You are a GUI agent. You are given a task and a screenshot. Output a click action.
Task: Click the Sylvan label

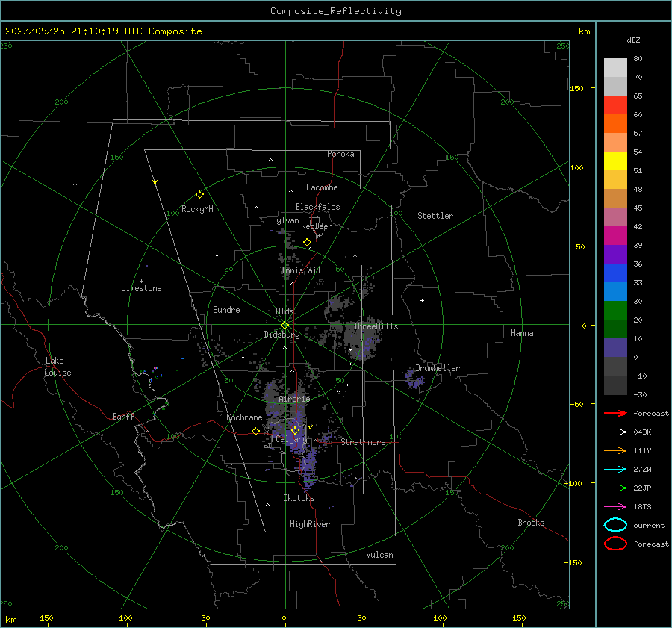click(x=285, y=220)
